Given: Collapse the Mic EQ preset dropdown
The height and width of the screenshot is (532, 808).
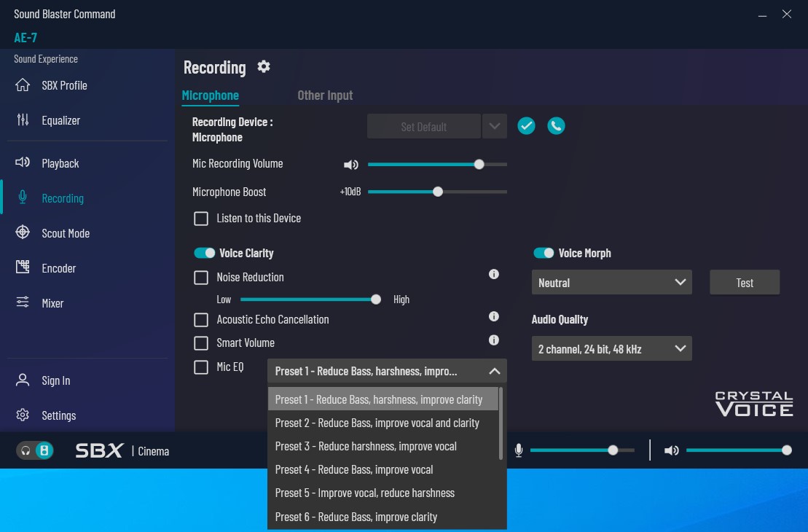Looking at the screenshot, I should click(x=494, y=371).
